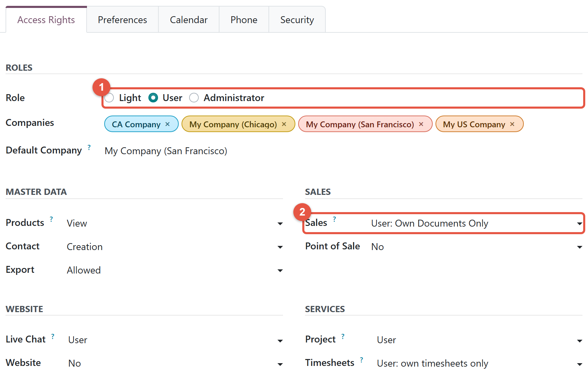Open the Sales access dropdown

pyautogui.click(x=477, y=223)
